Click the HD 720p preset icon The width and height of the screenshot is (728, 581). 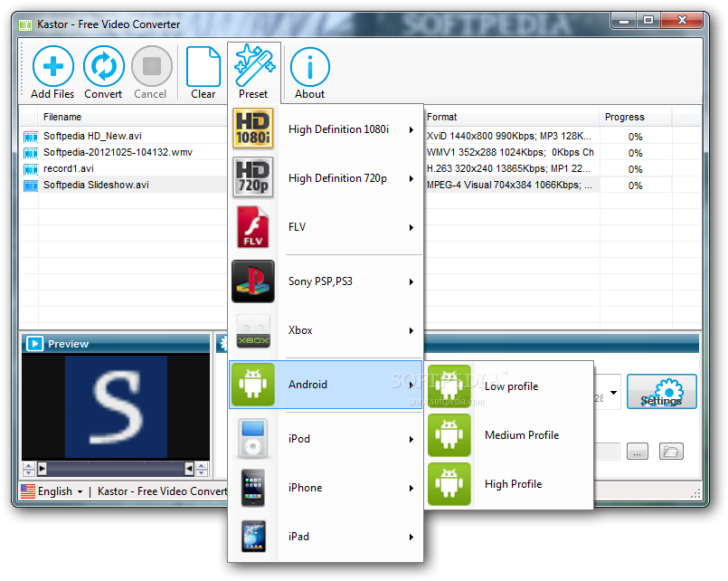[253, 177]
